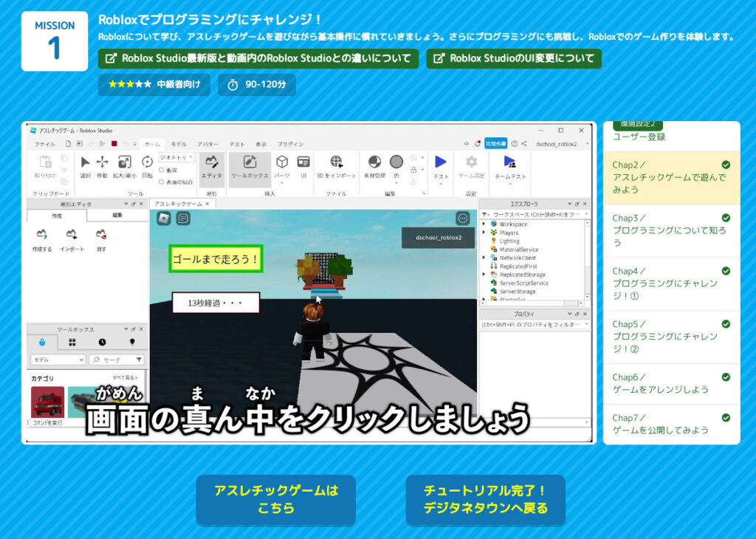Toggle the 衝突 collisions checkbox
The width and height of the screenshot is (756, 539).
pos(162,170)
